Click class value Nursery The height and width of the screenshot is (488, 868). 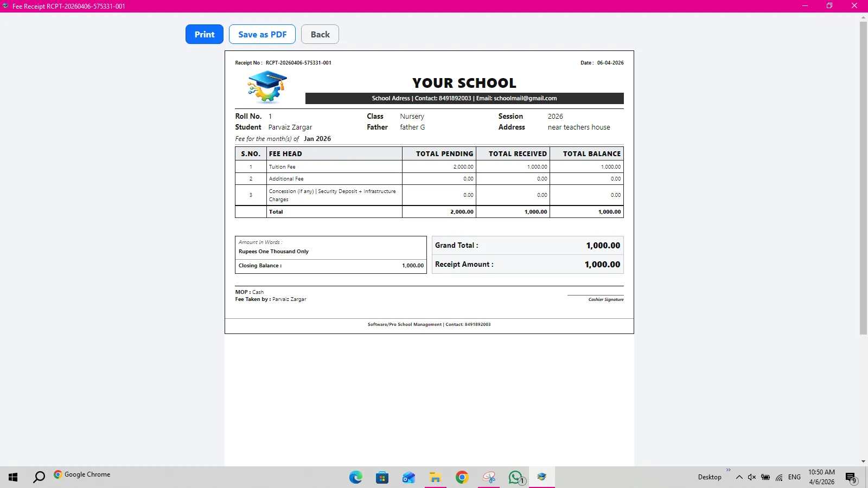pyautogui.click(x=412, y=117)
